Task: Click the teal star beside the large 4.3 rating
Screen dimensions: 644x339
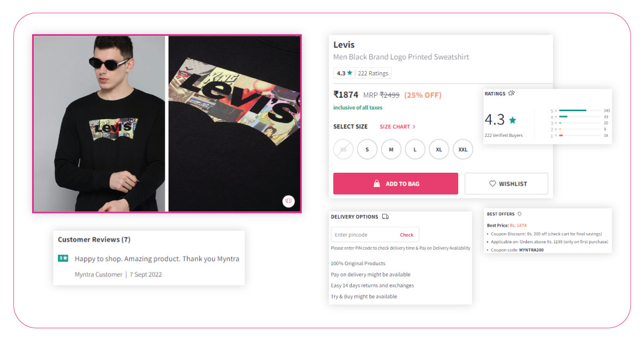Action: [x=512, y=120]
